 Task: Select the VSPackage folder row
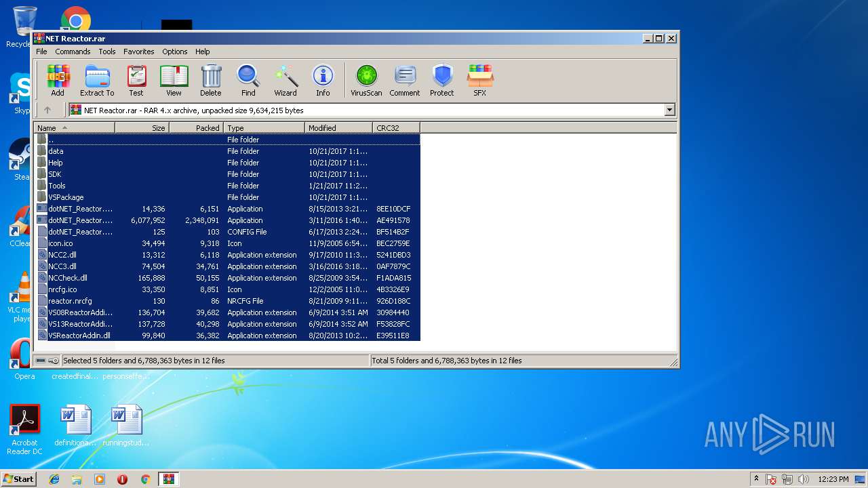(x=227, y=197)
